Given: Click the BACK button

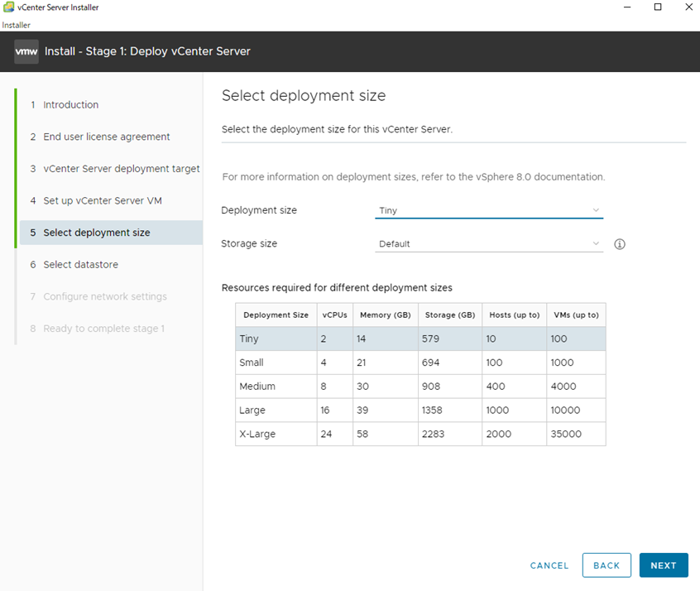Looking at the screenshot, I should (607, 565).
